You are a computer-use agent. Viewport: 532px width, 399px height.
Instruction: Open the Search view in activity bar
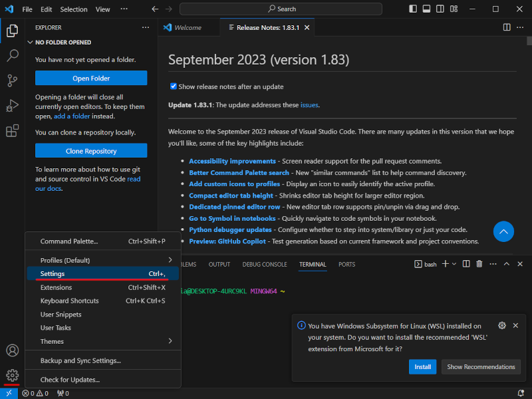click(x=12, y=56)
